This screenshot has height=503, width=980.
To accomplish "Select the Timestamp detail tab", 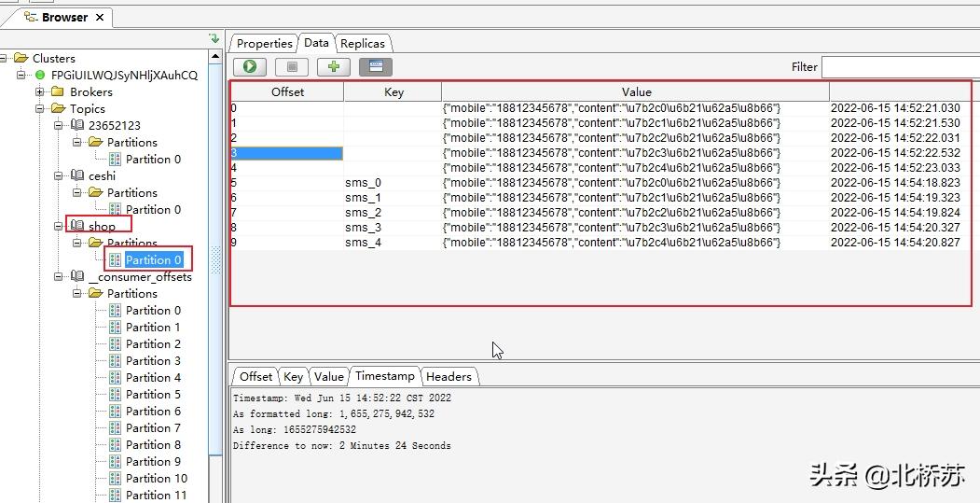I will point(384,375).
